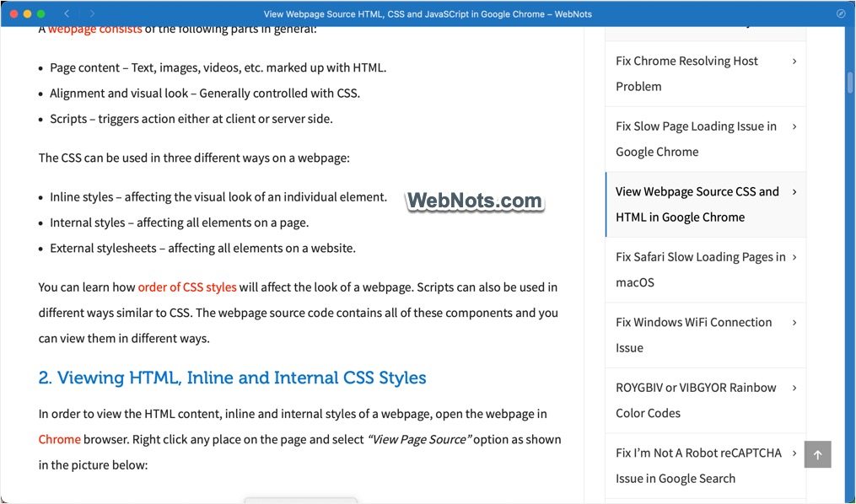
Task: Click chevron beside Fix Safari Slow Loading
Action: click(x=794, y=257)
